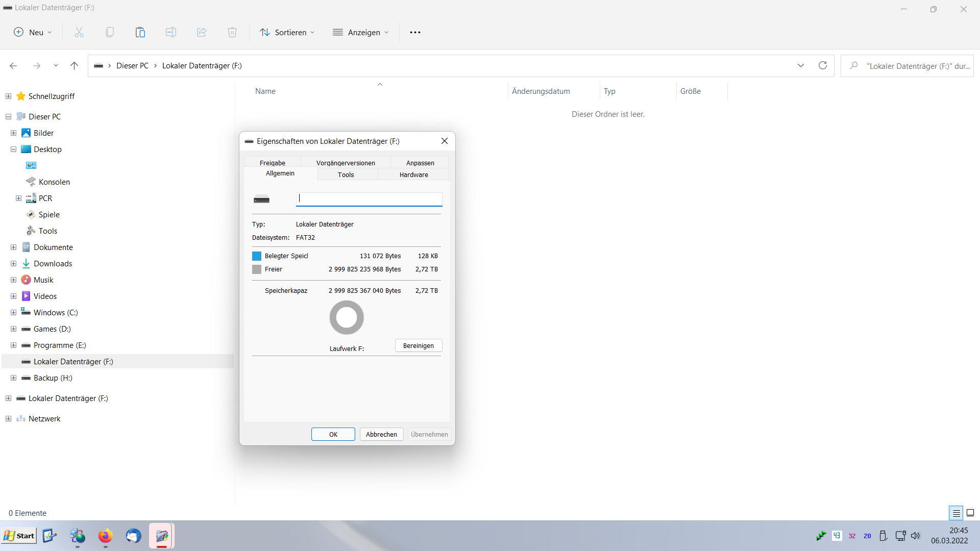Click the volume speaker tray icon

(916, 536)
